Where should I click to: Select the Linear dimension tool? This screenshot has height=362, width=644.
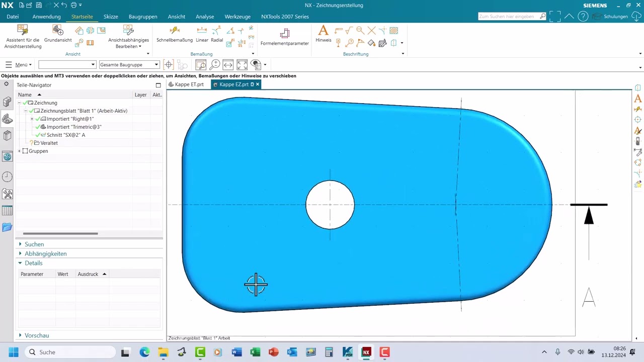pos(202,34)
